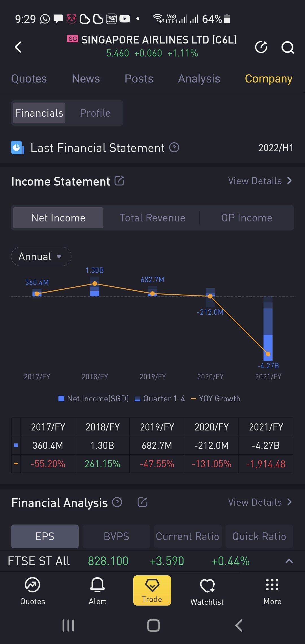Tap the -4.27B table cell
The width and height of the screenshot is (305, 644).
[266, 445]
